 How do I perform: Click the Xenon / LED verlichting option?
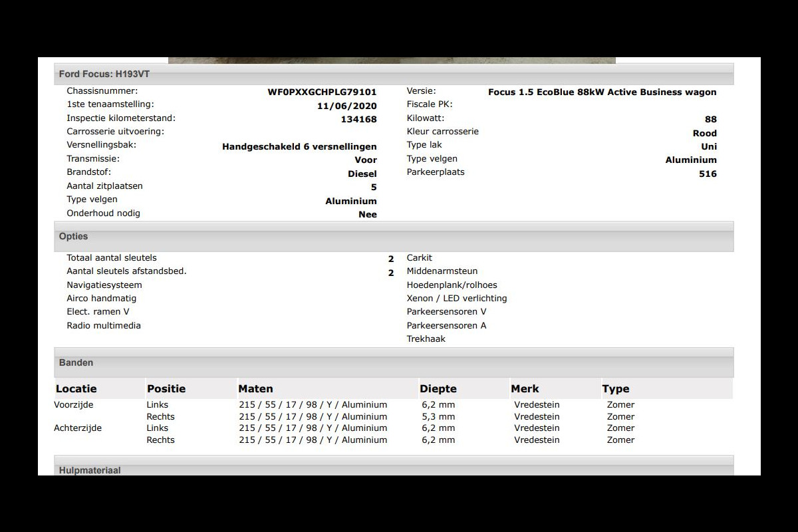pyautogui.click(x=456, y=299)
